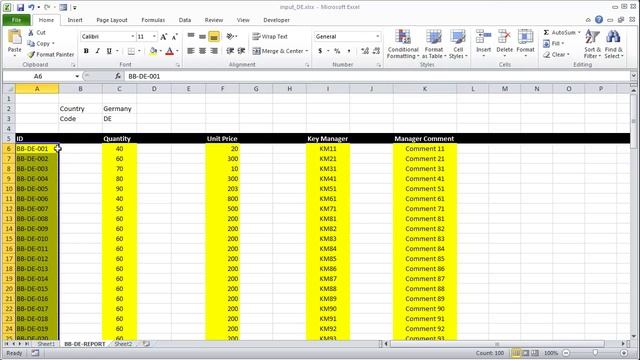Select the Format Painter brush
Screen dimensions: 640x360
point(31,54)
